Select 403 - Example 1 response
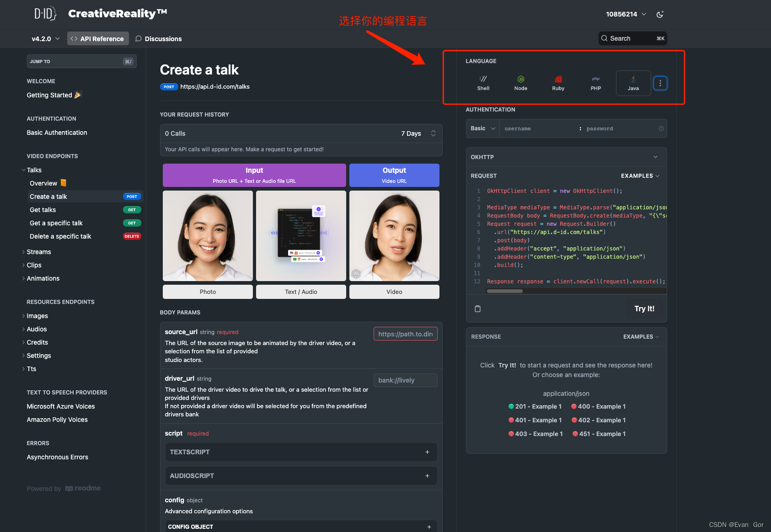This screenshot has height=532, width=771. point(535,434)
